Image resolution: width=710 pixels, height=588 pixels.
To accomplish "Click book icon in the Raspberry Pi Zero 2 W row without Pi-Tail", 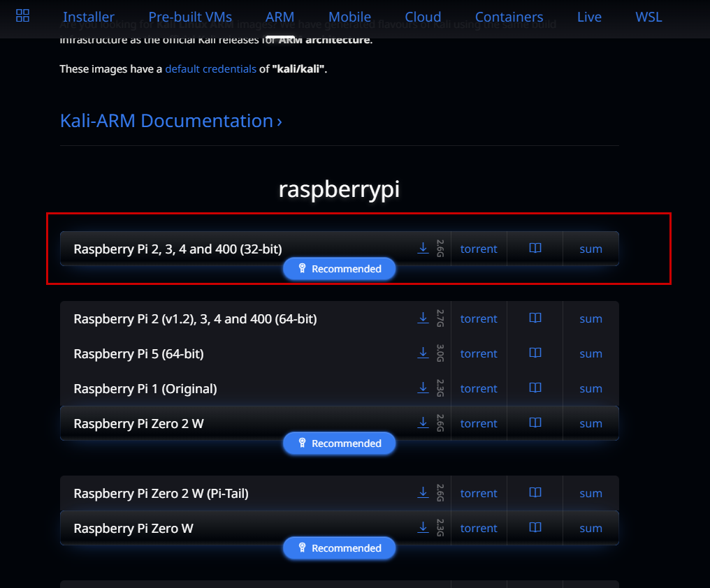I will [x=535, y=422].
